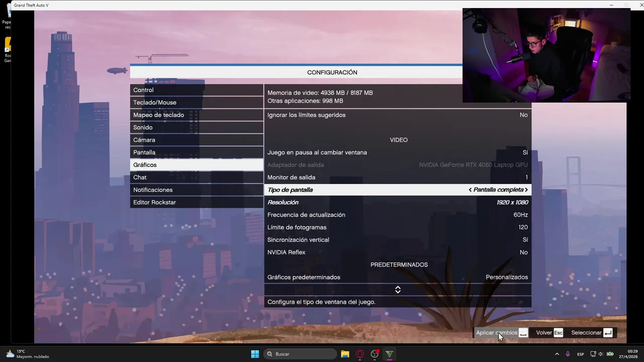Click the Seleccionar button
644x362 pixels.
(x=592, y=333)
